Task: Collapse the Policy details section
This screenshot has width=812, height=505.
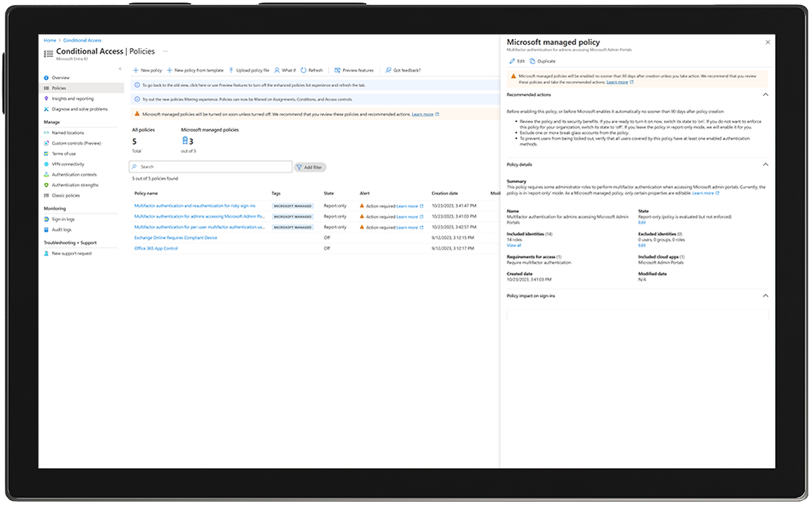Action: (766, 164)
